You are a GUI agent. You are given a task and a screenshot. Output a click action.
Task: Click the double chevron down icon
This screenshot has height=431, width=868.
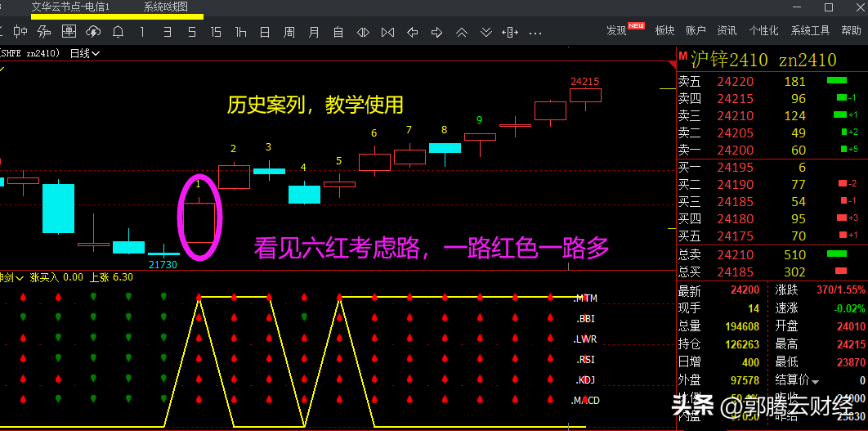[486, 32]
